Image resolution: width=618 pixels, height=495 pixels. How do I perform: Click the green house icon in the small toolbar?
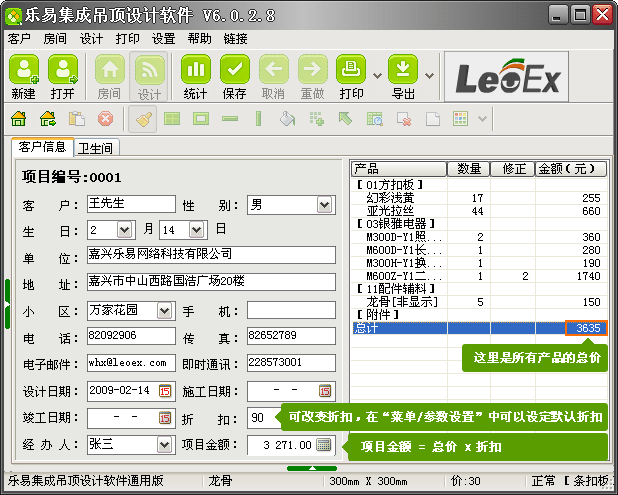pyautogui.click(x=18, y=119)
